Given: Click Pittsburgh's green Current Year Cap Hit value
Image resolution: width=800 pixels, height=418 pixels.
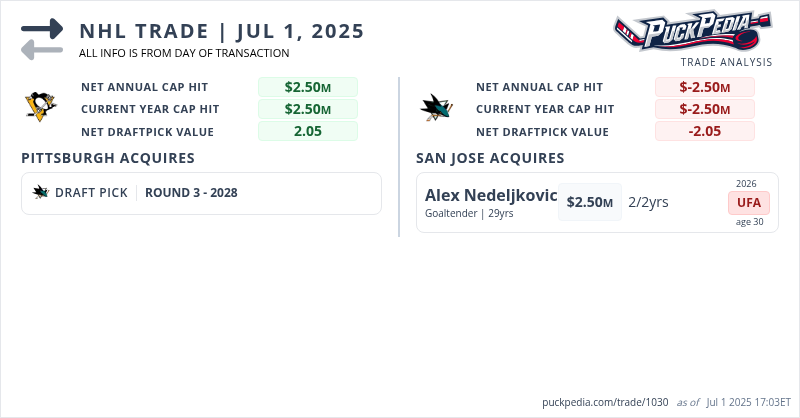Looking at the screenshot, I should pyautogui.click(x=308, y=109).
